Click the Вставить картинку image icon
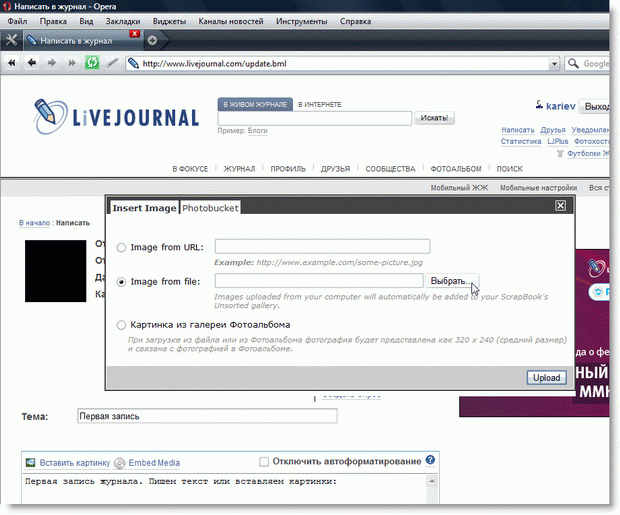 (30, 462)
